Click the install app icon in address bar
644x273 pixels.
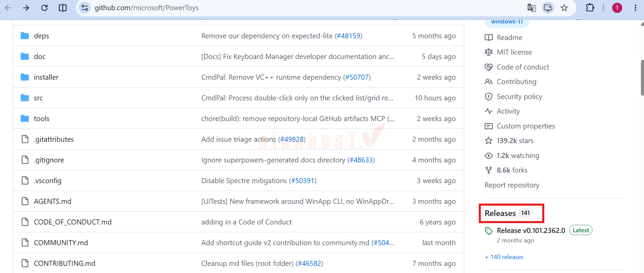[x=548, y=7]
